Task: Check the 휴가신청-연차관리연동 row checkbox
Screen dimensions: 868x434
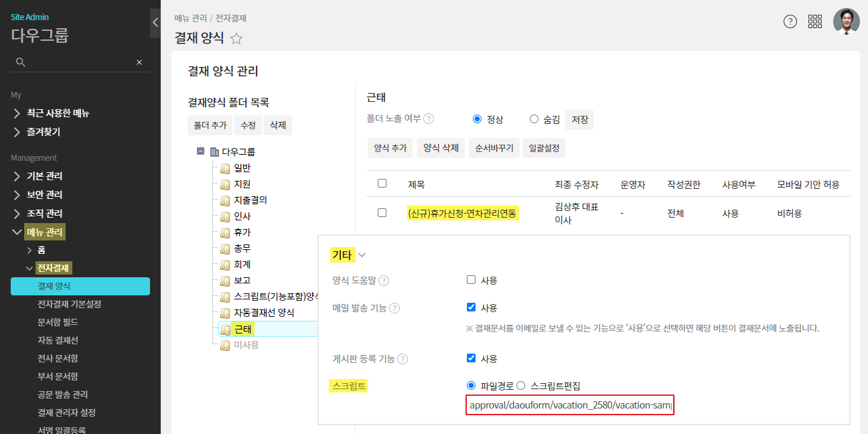Action: 382,212
